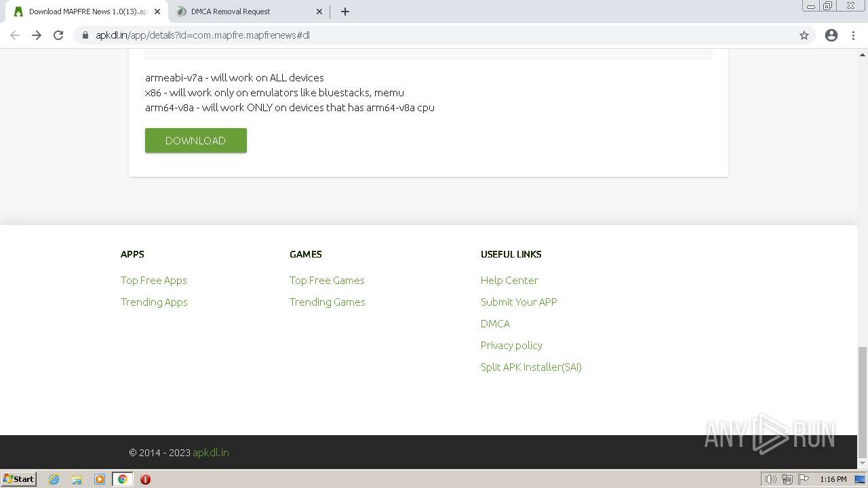The height and width of the screenshot is (488, 868).
Task: Open DMCA footer link
Action: pyautogui.click(x=495, y=323)
